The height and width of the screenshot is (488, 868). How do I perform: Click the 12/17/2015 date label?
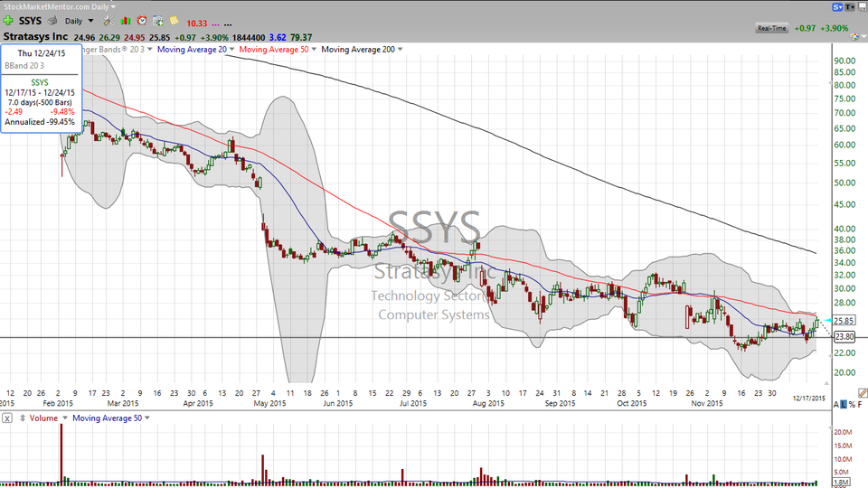pos(808,399)
